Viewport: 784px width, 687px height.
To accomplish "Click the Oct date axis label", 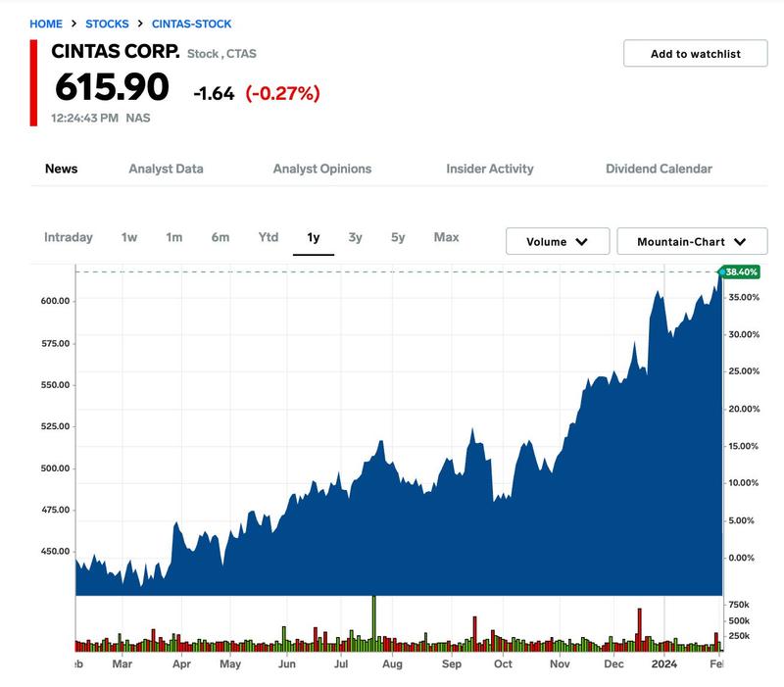I will 503,664.
